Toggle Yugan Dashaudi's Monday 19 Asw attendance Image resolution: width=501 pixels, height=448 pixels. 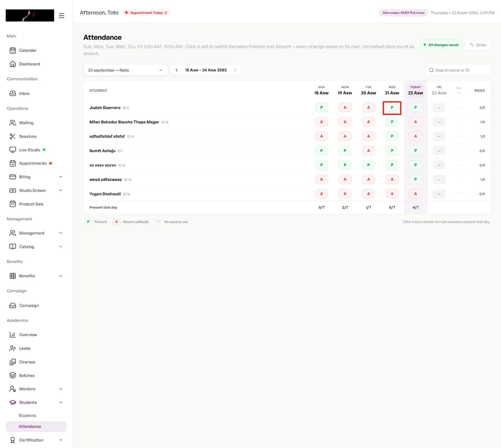coord(345,194)
